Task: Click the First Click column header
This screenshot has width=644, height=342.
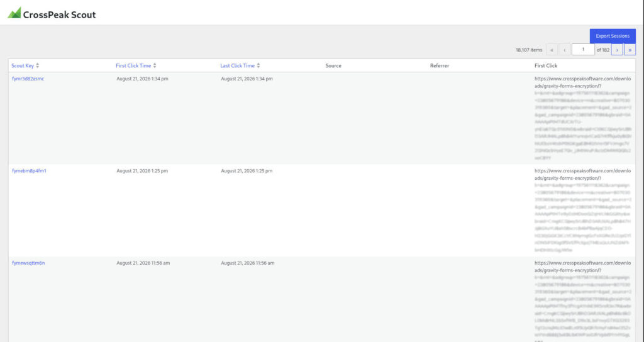Action: click(x=546, y=65)
